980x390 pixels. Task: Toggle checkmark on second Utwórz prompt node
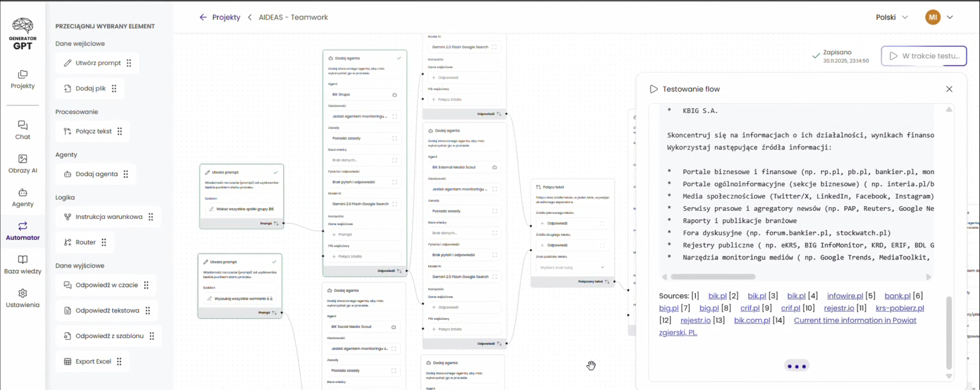pyautogui.click(x=274, y=262)
